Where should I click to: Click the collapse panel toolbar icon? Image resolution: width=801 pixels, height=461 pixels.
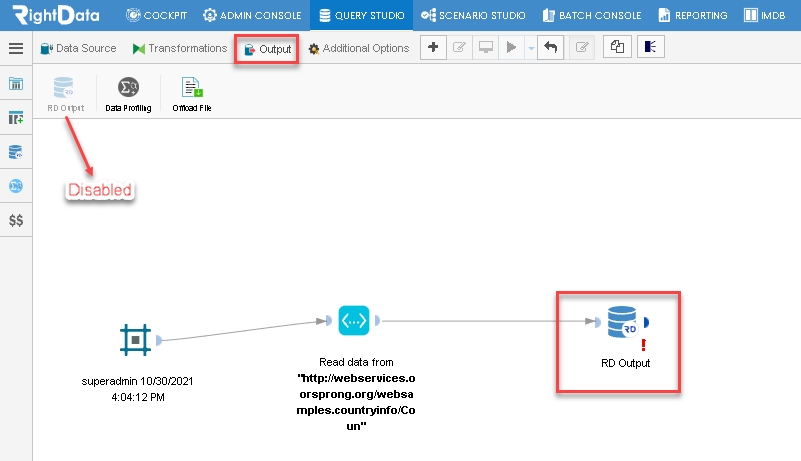click(650, 47)
